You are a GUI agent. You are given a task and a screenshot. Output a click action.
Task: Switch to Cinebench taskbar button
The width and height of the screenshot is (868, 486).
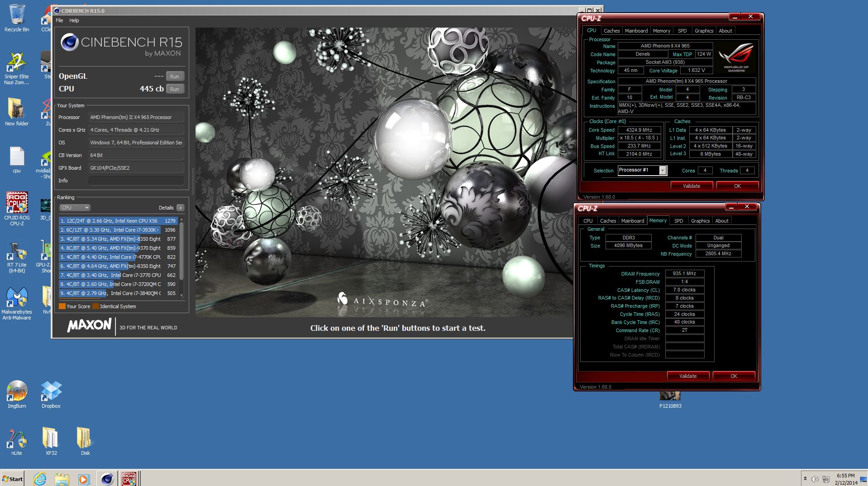click(x=107, y=479)
